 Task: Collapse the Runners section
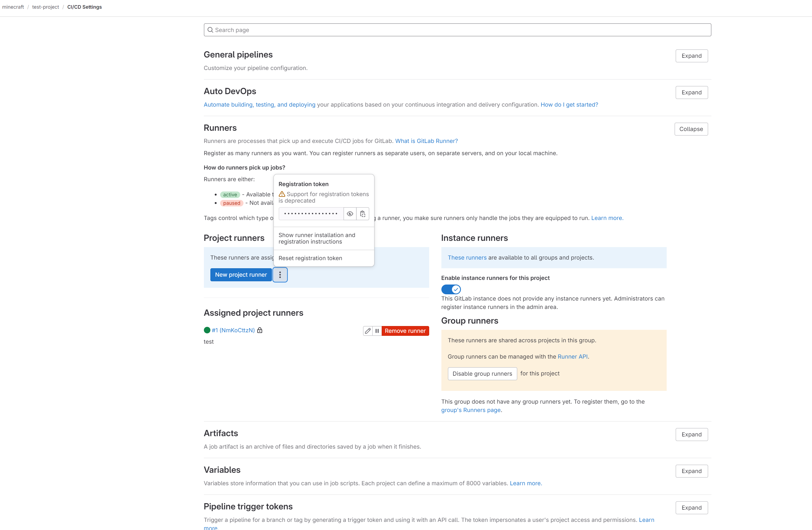click(691, 129)
